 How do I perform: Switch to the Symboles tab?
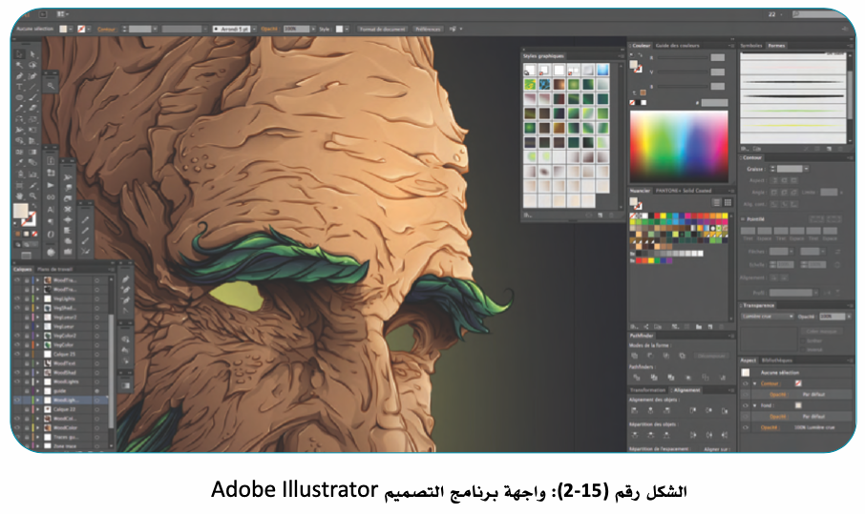click(x=751, y=45)
